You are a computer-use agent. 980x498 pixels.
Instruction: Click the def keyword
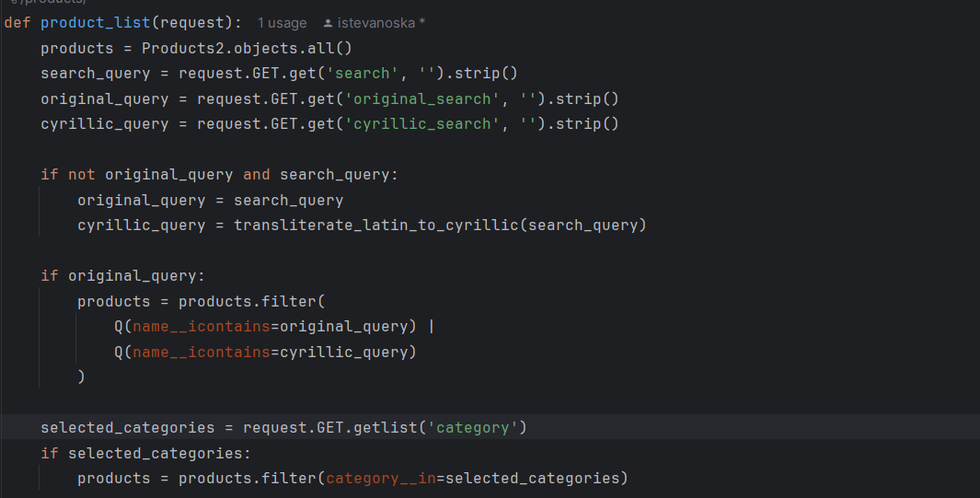[x=17, y=22]
